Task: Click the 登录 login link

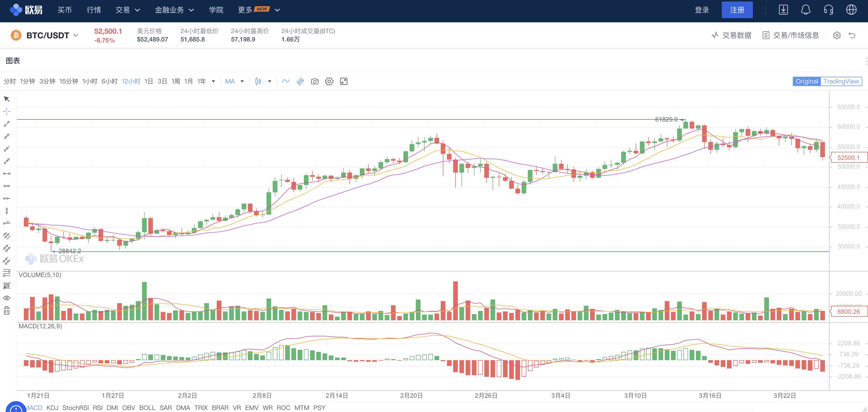Action: (x=703, y=10)
